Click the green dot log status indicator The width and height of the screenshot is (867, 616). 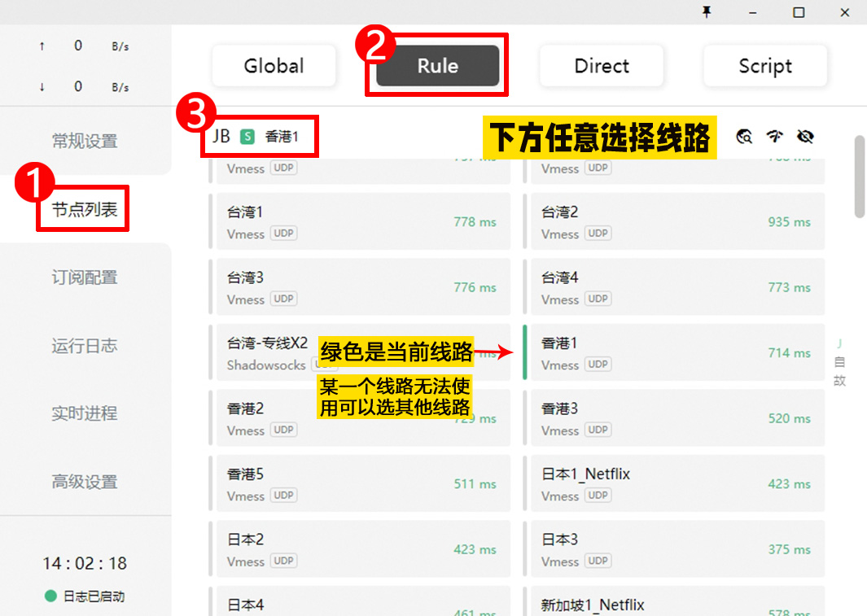(50, 596)
